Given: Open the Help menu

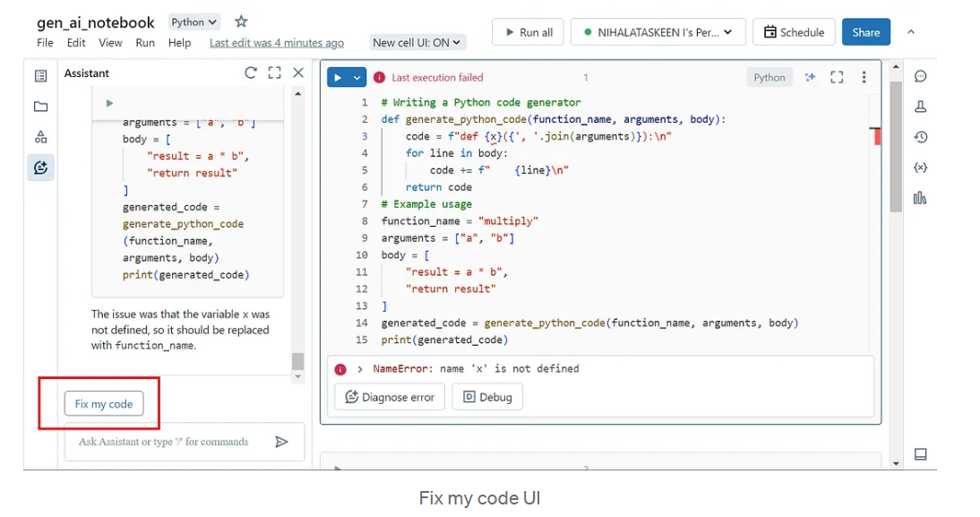Looking at the screenshot, I should click(179, 42).
